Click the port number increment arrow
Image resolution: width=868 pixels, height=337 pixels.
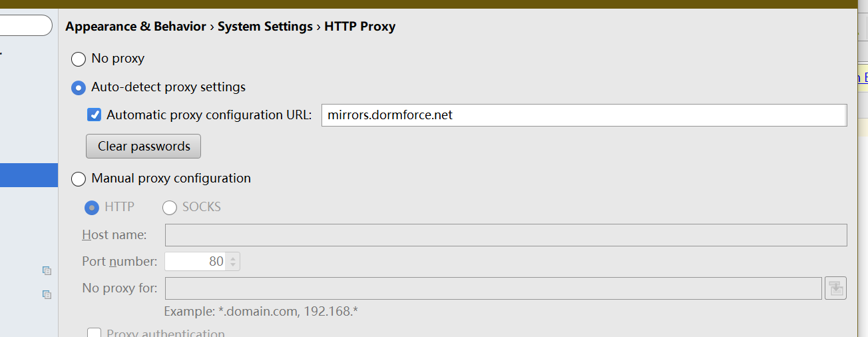[x=233, y=257]
